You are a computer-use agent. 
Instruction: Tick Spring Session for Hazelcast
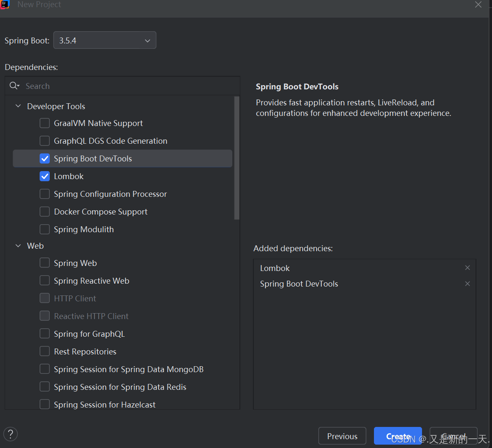[45, 405]
